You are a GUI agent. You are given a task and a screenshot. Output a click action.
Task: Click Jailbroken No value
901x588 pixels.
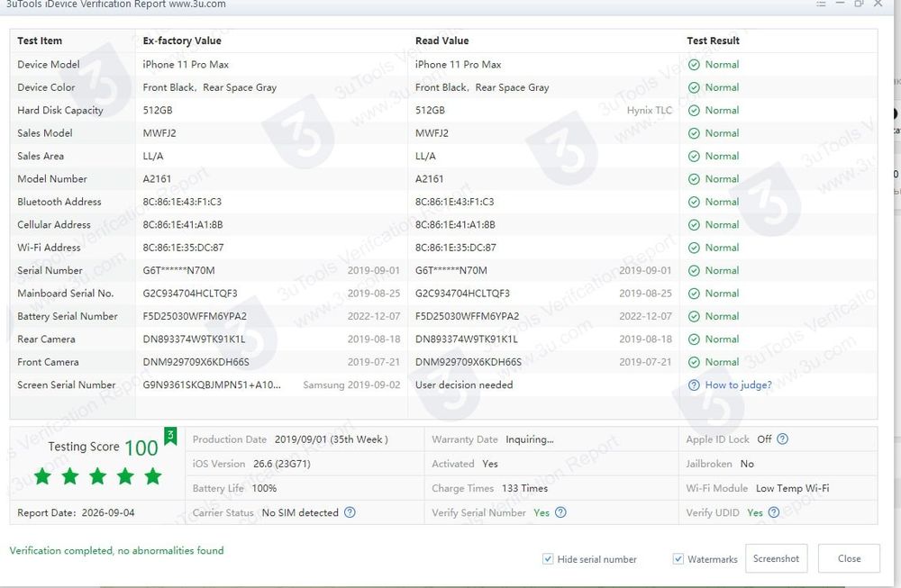pos(746,464)
